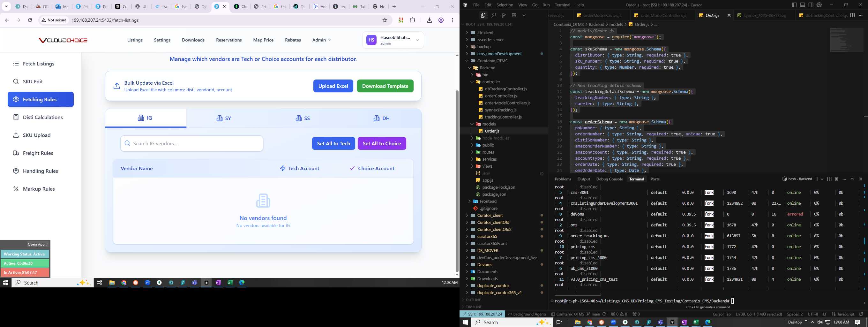Open Admin dropdown in site navigation
This screenshot has width=868, height=327.
point(321,40)
